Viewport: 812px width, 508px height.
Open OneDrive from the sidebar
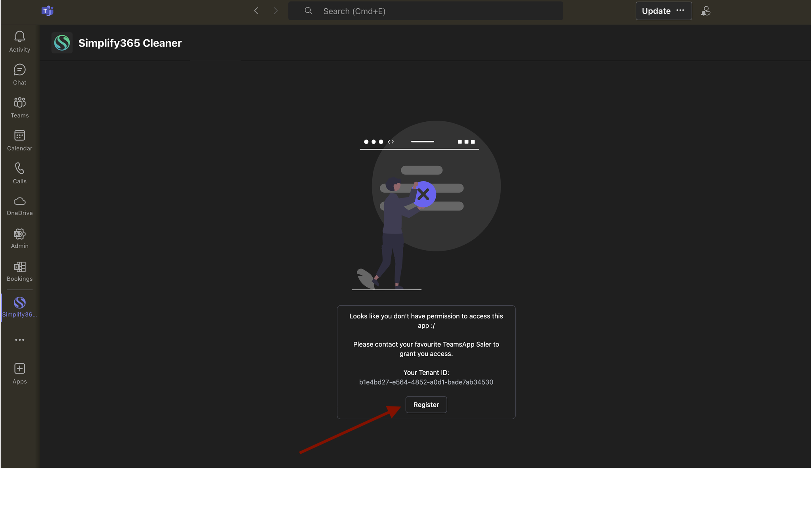(x=19, y=206)
